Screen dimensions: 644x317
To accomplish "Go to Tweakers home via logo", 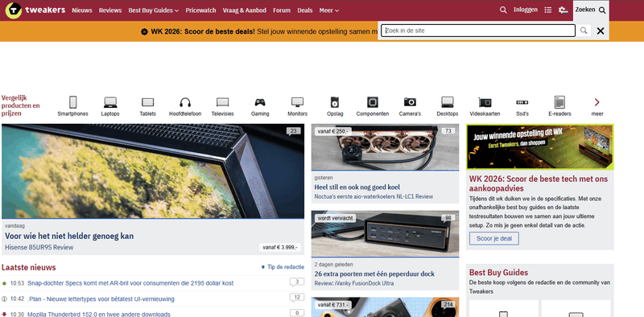I will (35, 10).
